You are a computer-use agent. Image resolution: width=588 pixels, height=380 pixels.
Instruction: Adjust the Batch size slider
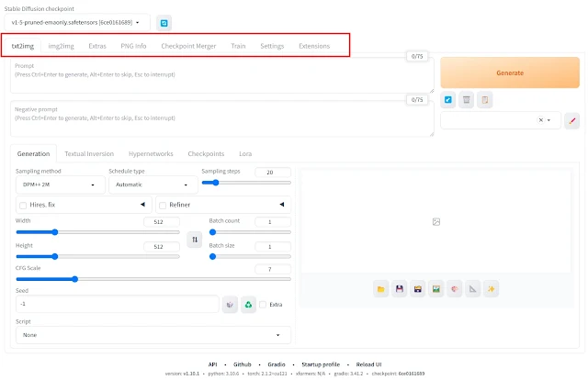(250, 257)
